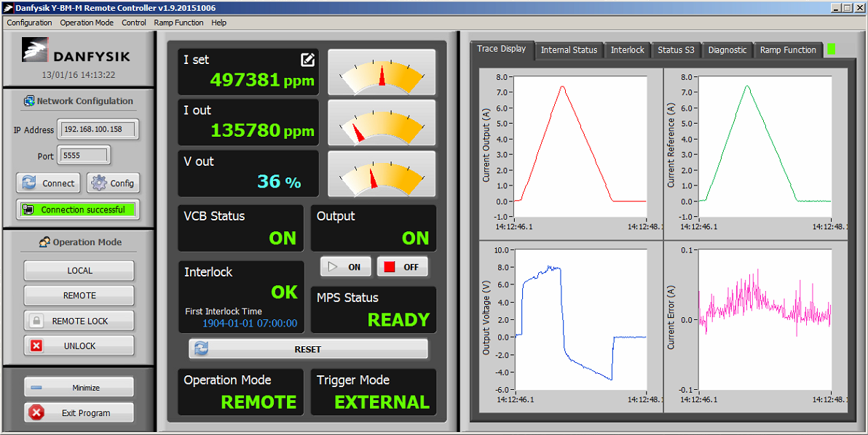The width and height of the screenshot is (868, 435).
Task: Click the Current Reference green trace chart
Action: (765, 146)
